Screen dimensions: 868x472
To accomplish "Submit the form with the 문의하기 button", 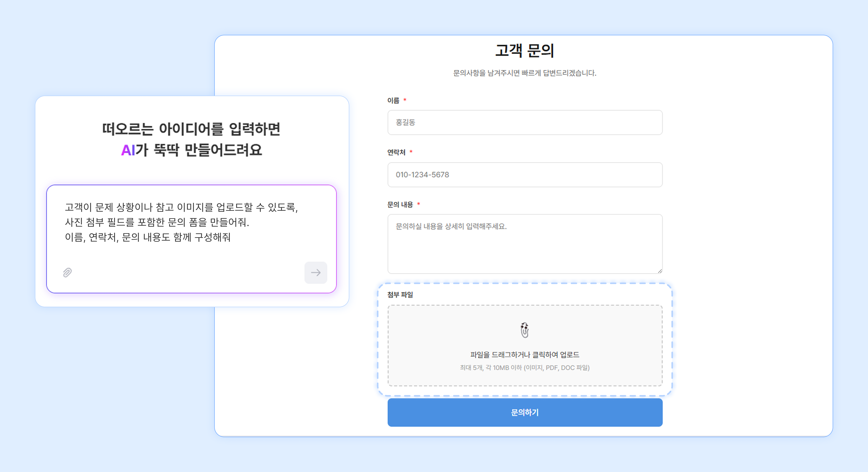I will coord(525,412).
